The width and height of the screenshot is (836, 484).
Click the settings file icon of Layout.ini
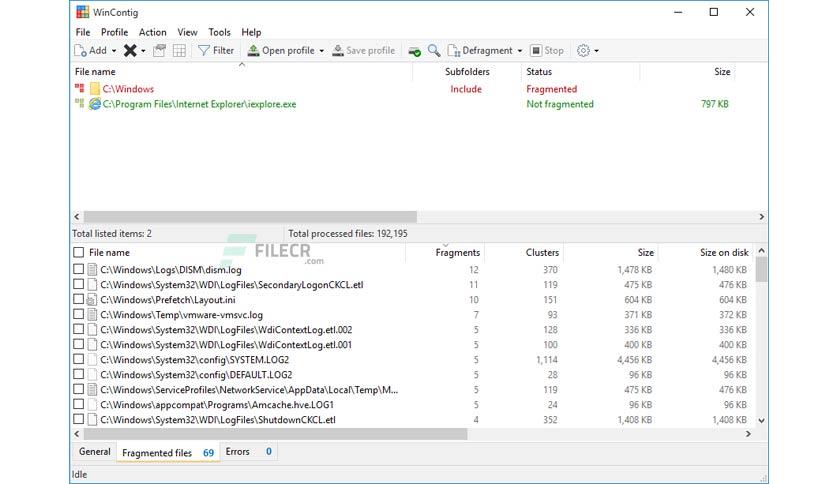pyautogui.click(x=92, y=299)
